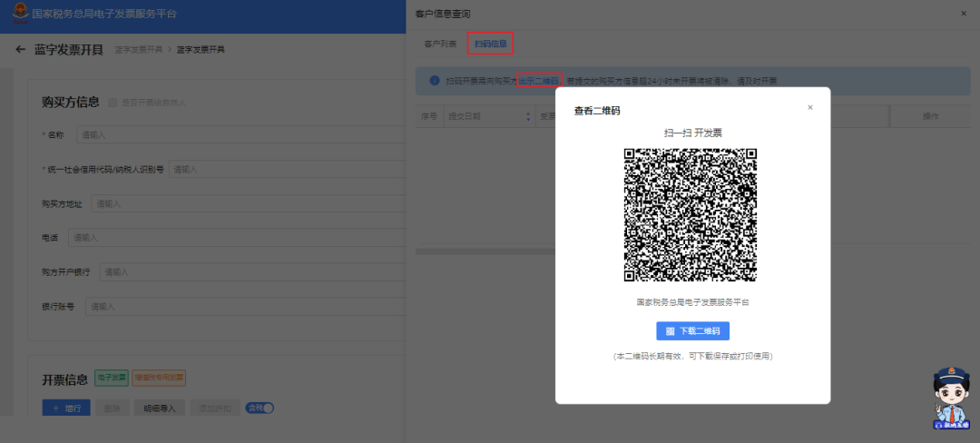
Task: Click the 银行账号 input field
Action: tap(246, 306)
